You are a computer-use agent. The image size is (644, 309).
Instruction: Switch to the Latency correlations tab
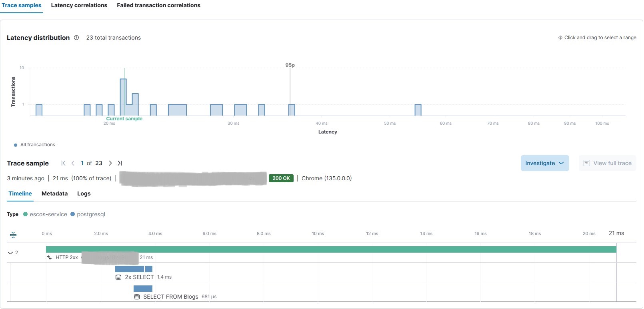[x=79, y=5]
